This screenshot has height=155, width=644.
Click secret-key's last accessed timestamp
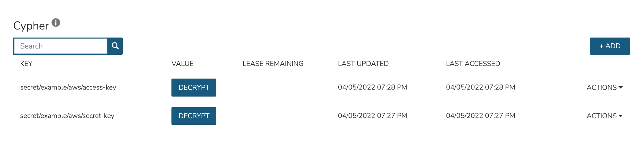point(480,116)
